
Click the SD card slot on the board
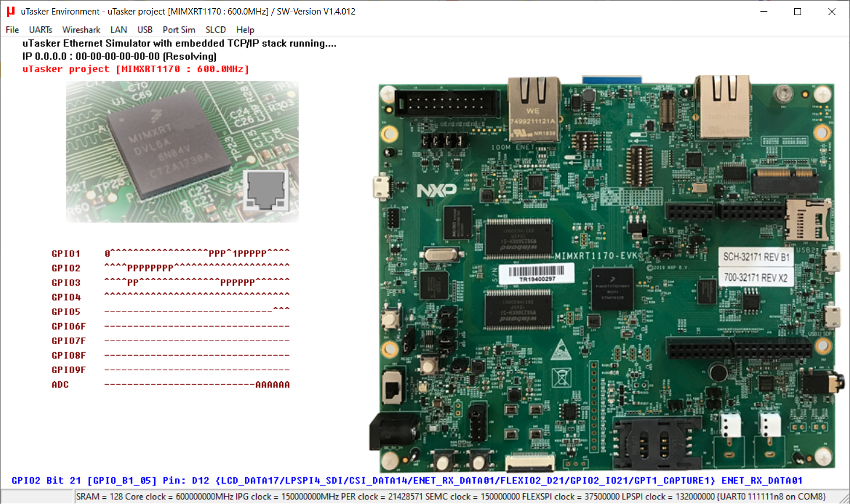(x=808, y=220)
